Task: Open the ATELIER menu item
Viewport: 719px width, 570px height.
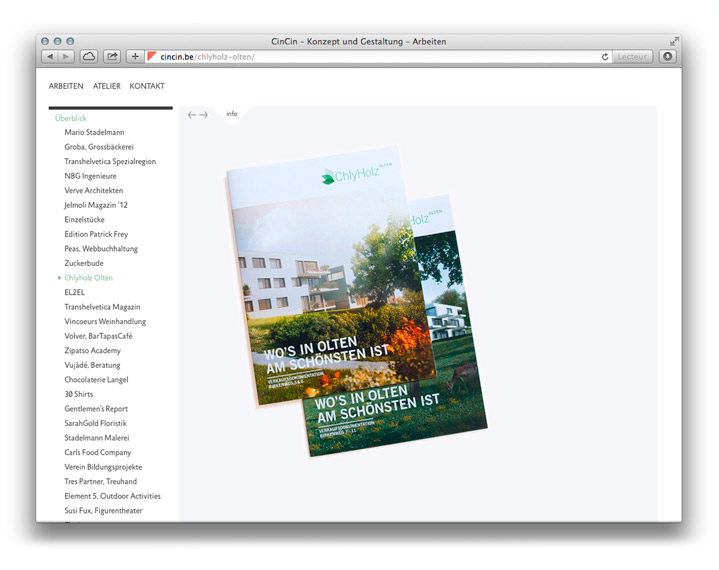Action: (106, 86)
